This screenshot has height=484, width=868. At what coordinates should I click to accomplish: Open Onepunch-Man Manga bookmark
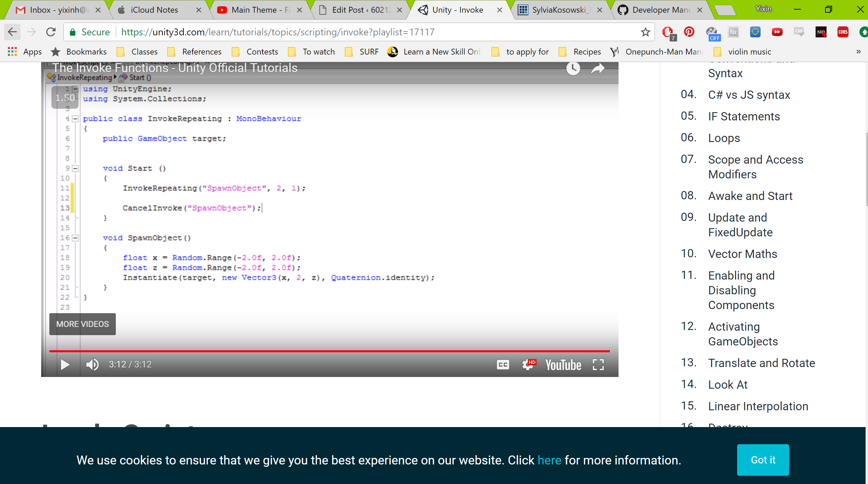(x=657, y=52)
